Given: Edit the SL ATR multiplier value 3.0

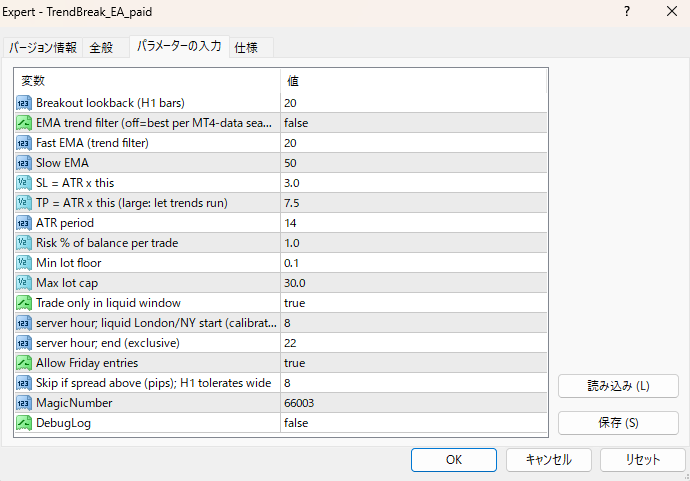Looking at the screenshot, I should click(414, 183).
